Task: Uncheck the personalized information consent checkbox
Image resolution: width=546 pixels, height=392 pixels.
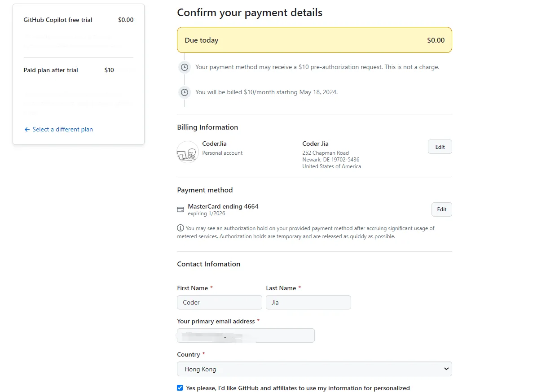Action: [180, 388]
